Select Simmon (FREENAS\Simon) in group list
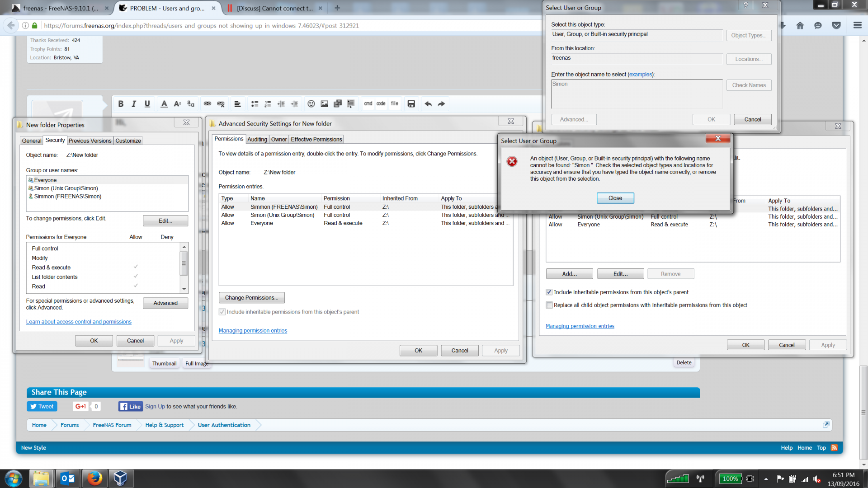 click(x=107, y=197)
